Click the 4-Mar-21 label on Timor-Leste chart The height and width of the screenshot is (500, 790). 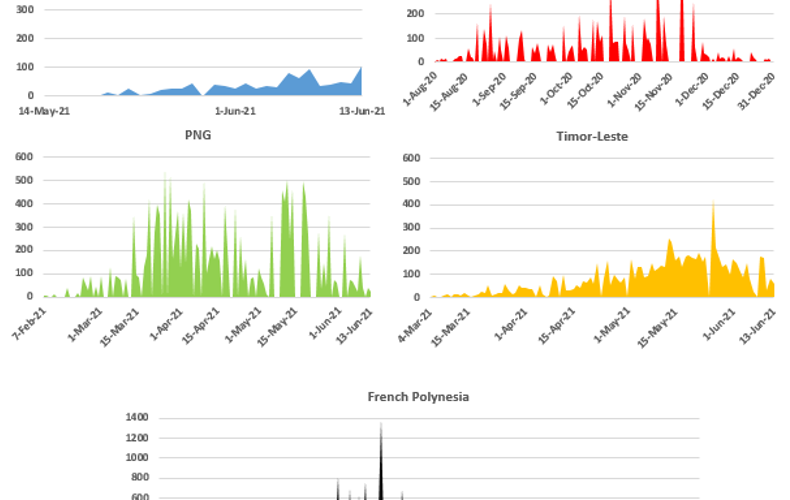point(415,326)
